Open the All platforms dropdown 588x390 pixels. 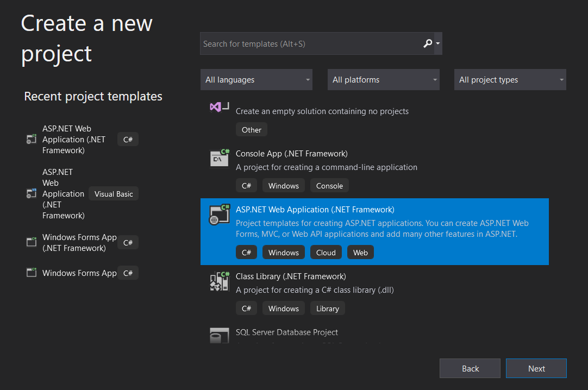[383, 79]
